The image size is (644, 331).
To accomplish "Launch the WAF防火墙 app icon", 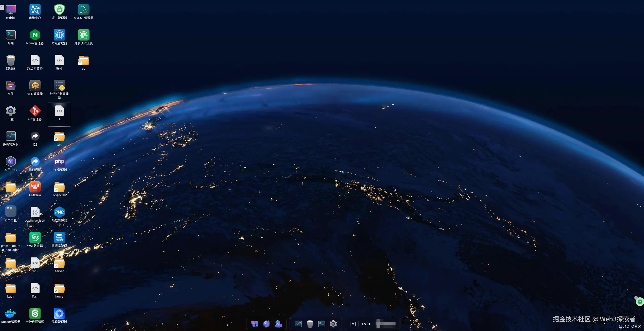I will tap(35, 238).
